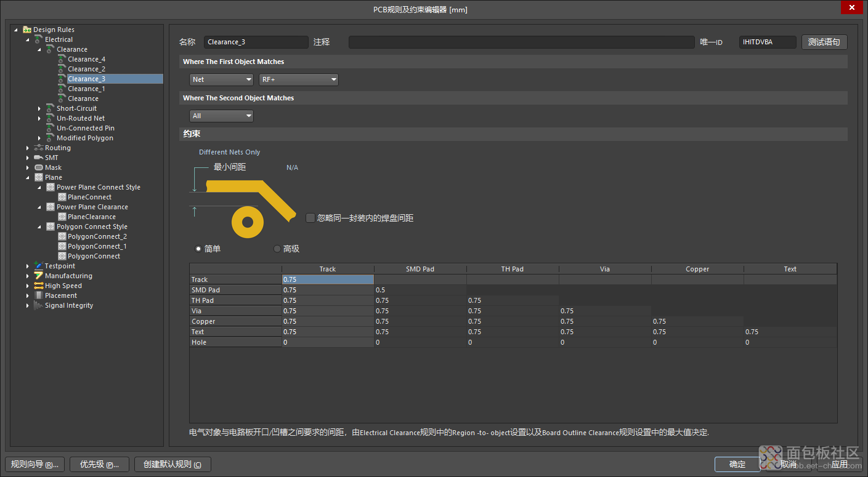Click the Signal Integrity category icon
868x477 pixels.
pos(39,305)
